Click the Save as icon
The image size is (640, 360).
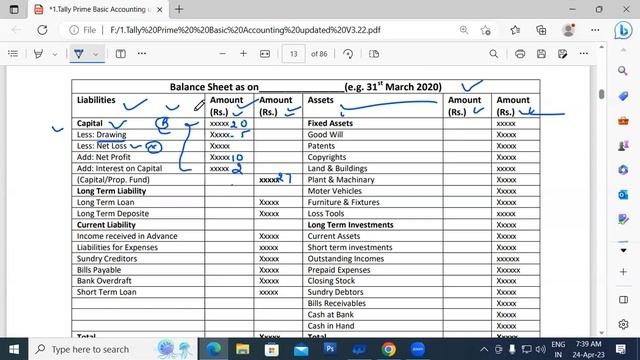pos(562,54)
